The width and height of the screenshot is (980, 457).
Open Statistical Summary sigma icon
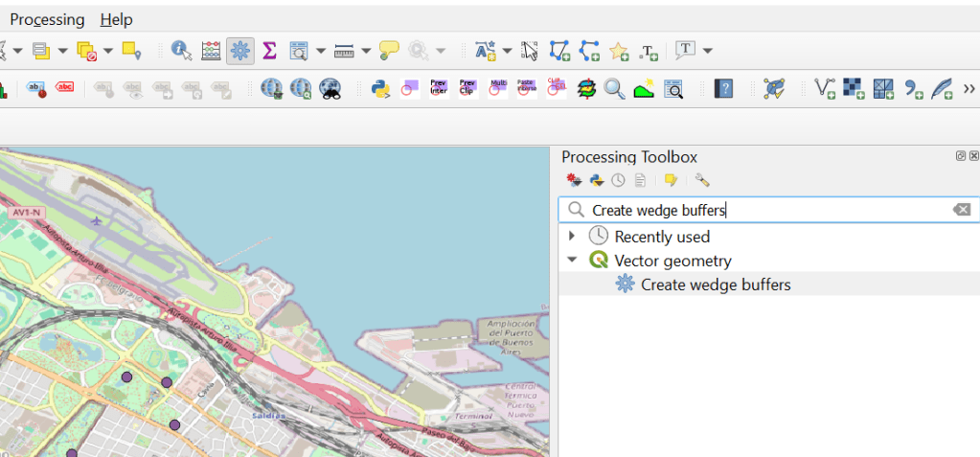[x=269, y=51]
